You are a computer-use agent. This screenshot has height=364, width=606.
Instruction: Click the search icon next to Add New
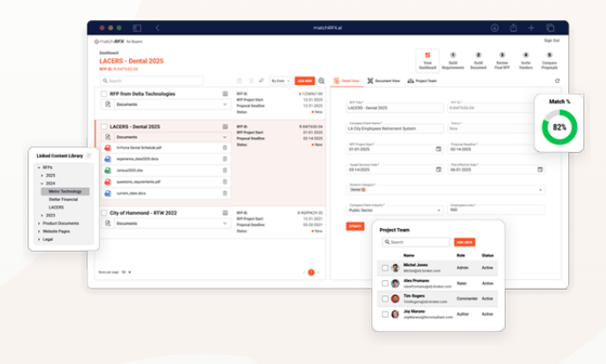pyautogui.click(x=321, y=80)
